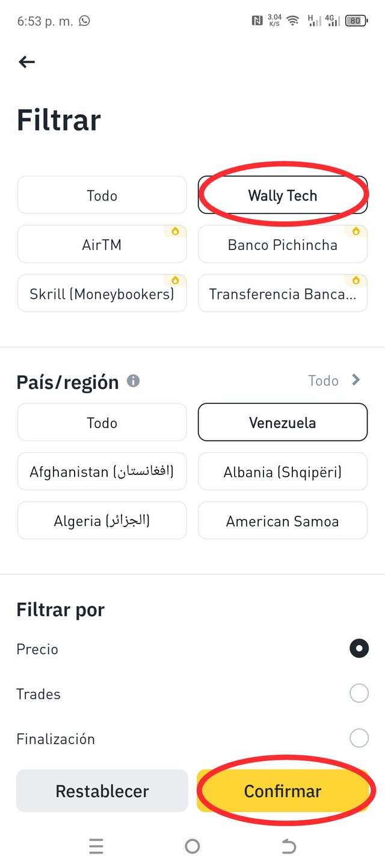Confirm the filter selection

coord(283,791)
